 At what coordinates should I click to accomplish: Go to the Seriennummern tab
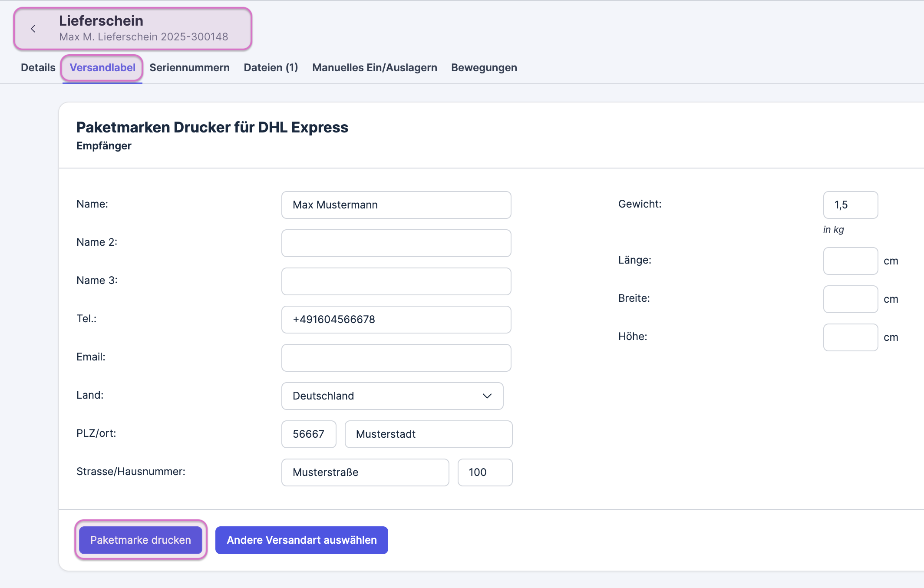tap(189, 68)
